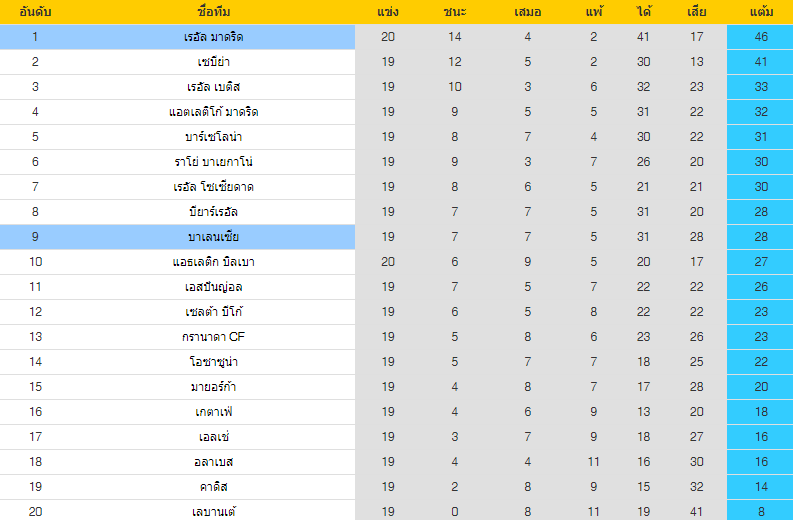Image resolution: width=793 pixels, height=520 pixels.
Task: Click 20 matches played cell for แอธเลติก บิลเบา
Action: 388,262
